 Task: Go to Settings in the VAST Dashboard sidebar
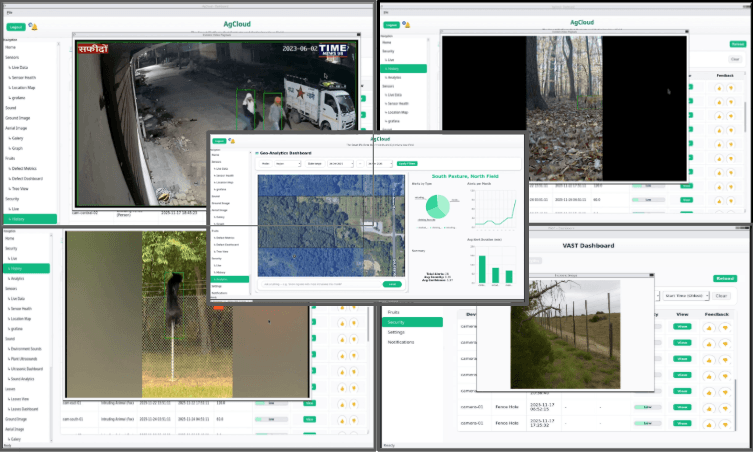coord(397,332)
